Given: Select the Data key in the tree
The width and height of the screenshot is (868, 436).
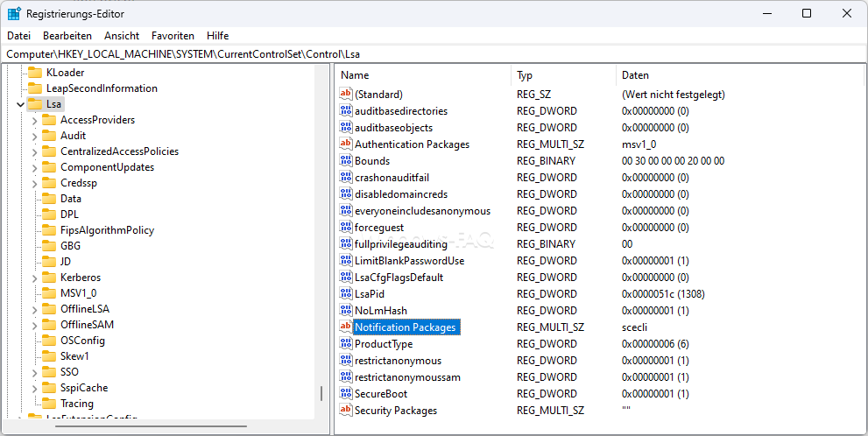Looking at the screenshot, I should pyautogui.click(x=71, y=199).
